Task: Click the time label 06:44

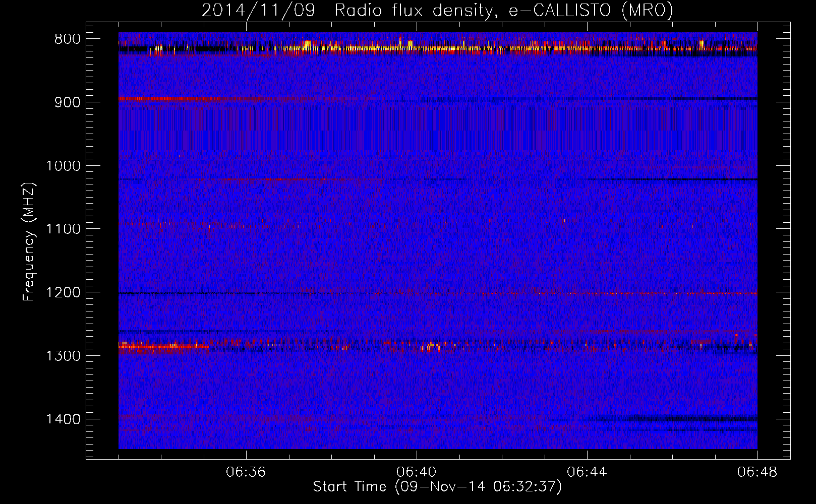Action: point(587,472)
